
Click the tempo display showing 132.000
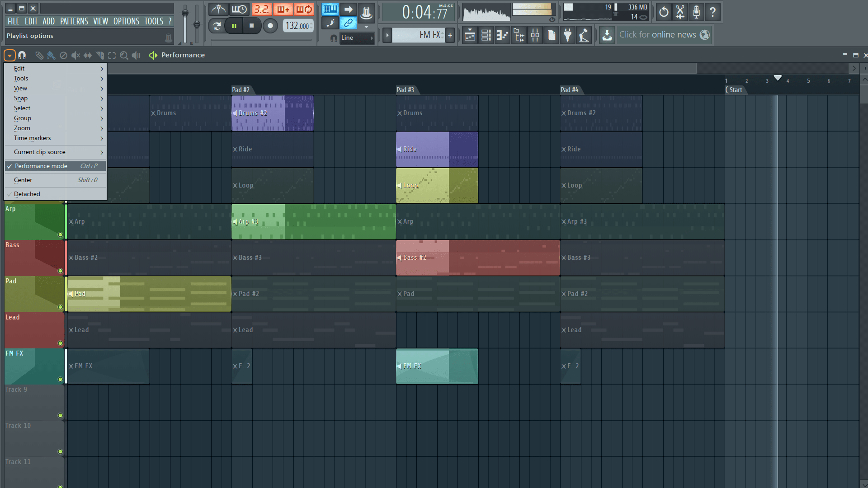click(x=297, y=26)
